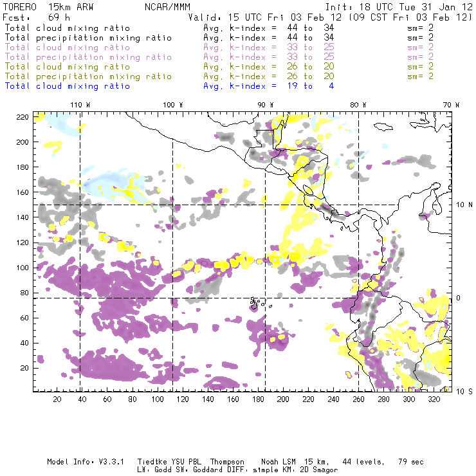Screen dimensions: 476x476
Task: Click the black 'Total cloud mixing ratio' legend row
Action: (x=219, y=28)
